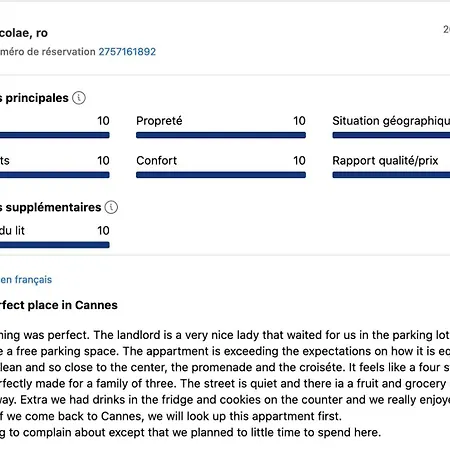Image resolution: width=450 pixels, height=450 pixels.
Task: Select the Propreté score of 10
Action: [299, 121]
